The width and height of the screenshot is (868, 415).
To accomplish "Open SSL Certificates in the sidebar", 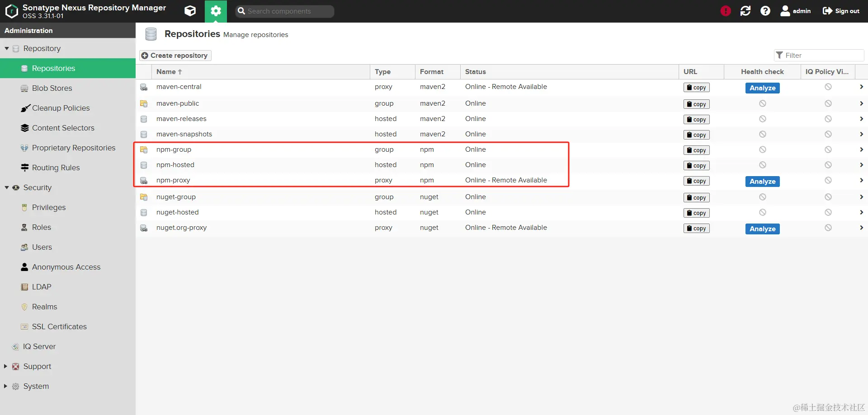I will 68,326.
